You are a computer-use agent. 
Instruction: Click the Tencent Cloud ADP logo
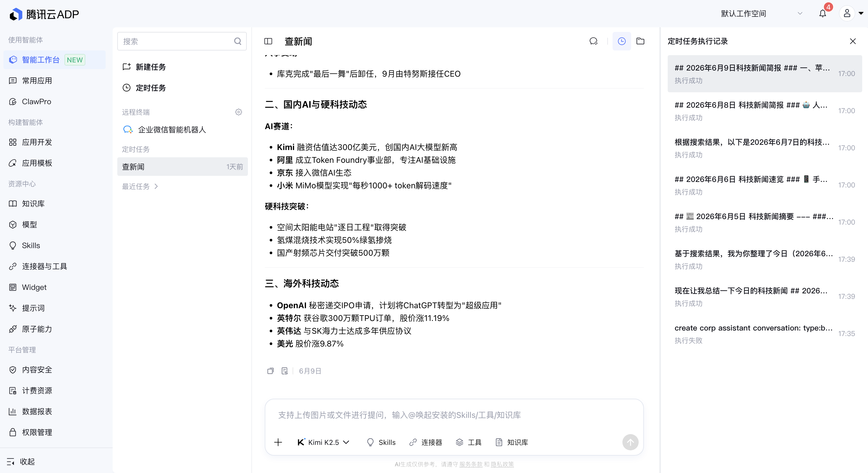tap(44, 14)
